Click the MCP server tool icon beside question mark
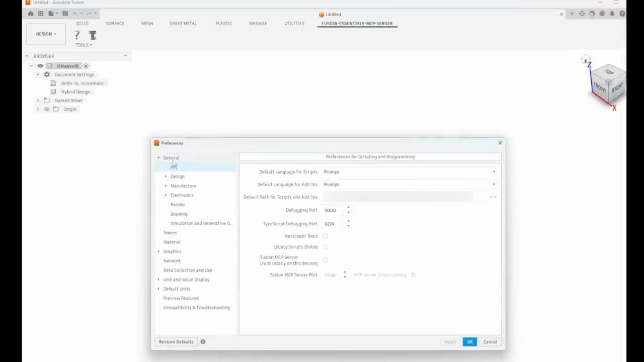644x362 pixels. (92, 35)
